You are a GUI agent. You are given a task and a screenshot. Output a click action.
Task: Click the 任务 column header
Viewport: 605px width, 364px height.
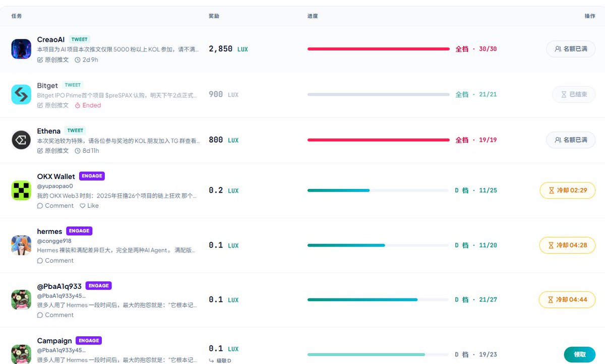(17, 16)
